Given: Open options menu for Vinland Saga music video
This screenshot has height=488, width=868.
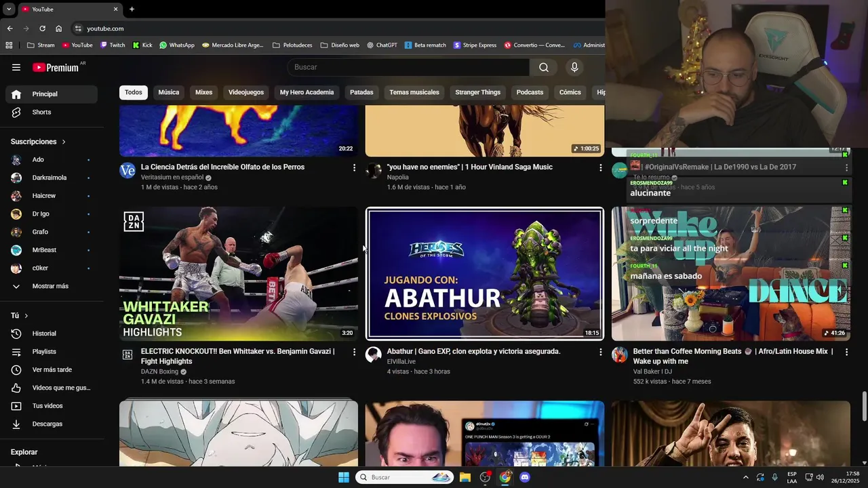Looking at the screenshot, I should (600, 167).
